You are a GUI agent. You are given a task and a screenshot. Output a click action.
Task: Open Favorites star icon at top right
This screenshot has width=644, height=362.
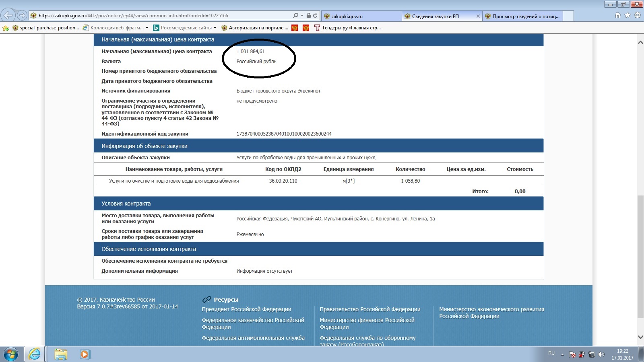(x=627, y=15)
